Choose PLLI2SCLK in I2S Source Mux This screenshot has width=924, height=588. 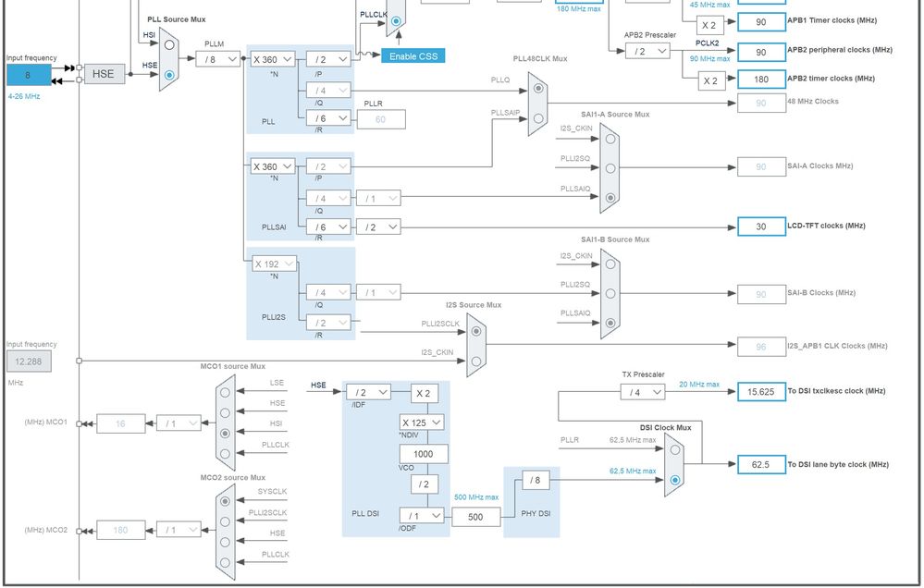(476, 331)
